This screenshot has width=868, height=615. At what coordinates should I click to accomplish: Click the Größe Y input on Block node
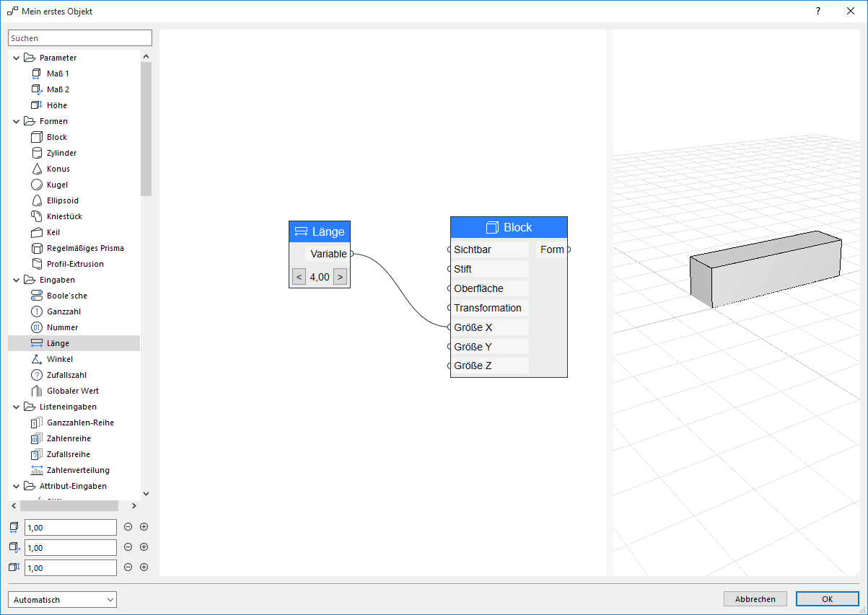450,347
